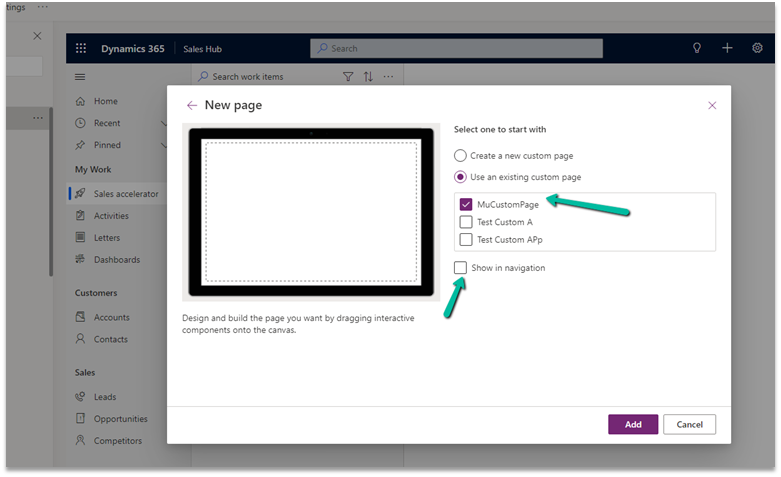Expand the Recent chevron
Image resolution: width=781 pixels, height=477 pixels.
[163, 123]
